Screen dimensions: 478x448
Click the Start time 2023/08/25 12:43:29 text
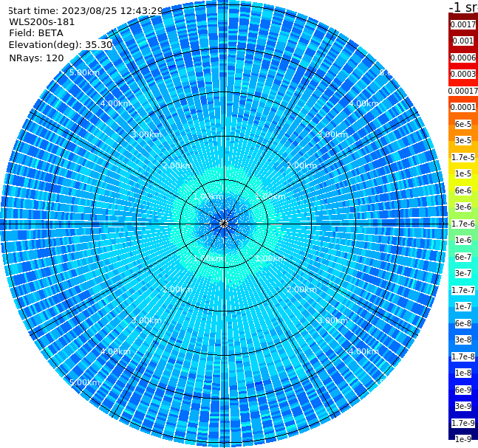point(86,10)
